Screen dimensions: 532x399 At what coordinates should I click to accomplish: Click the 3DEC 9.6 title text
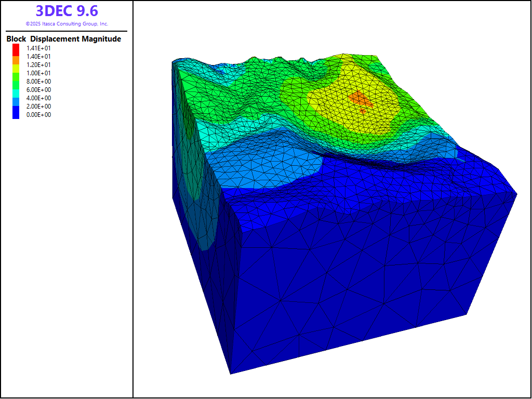point(66,11)
